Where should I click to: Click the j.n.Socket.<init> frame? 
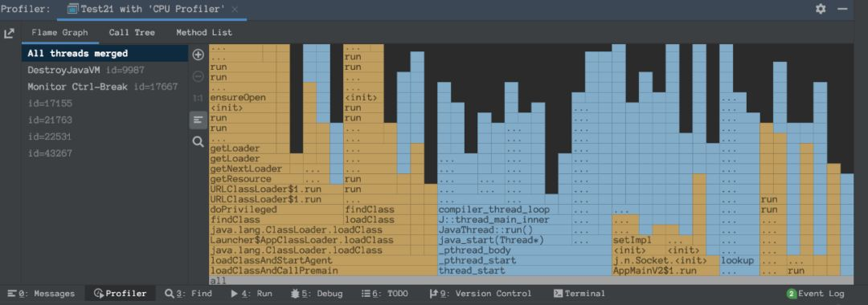coord(665,260)
